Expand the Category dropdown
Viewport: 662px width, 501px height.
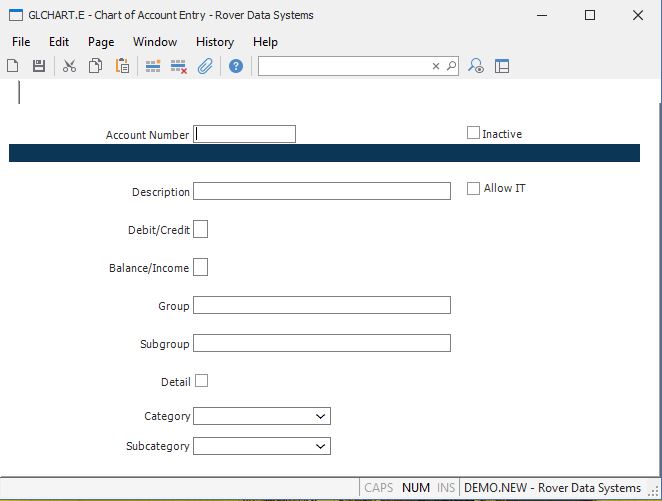pos(320,416)
